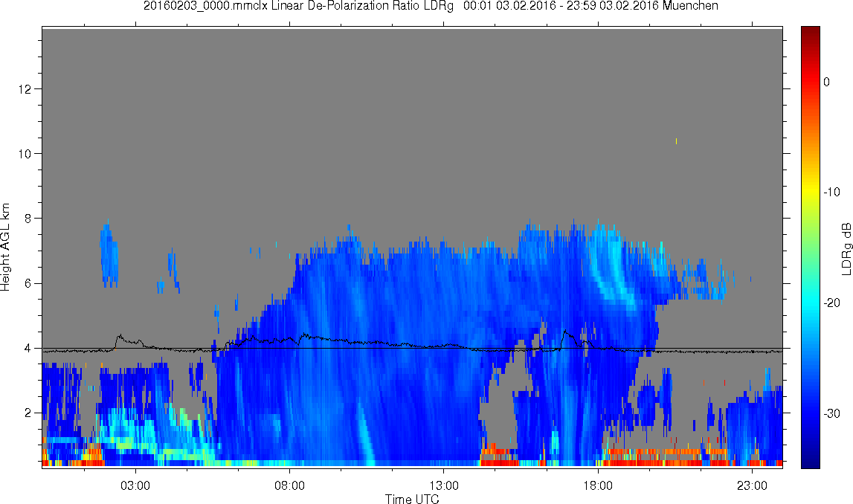Click the isolated yellow pixel near 10 km
The height and width of the screenshot is (504, 853).
click(x=676, y=141)
